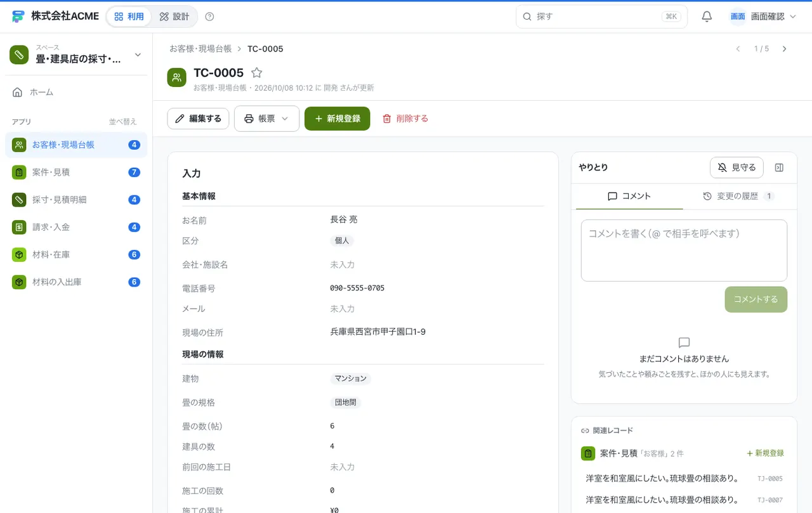
Task: Open 材料・在庫 app in sidebar
Action: coord(76,254)
